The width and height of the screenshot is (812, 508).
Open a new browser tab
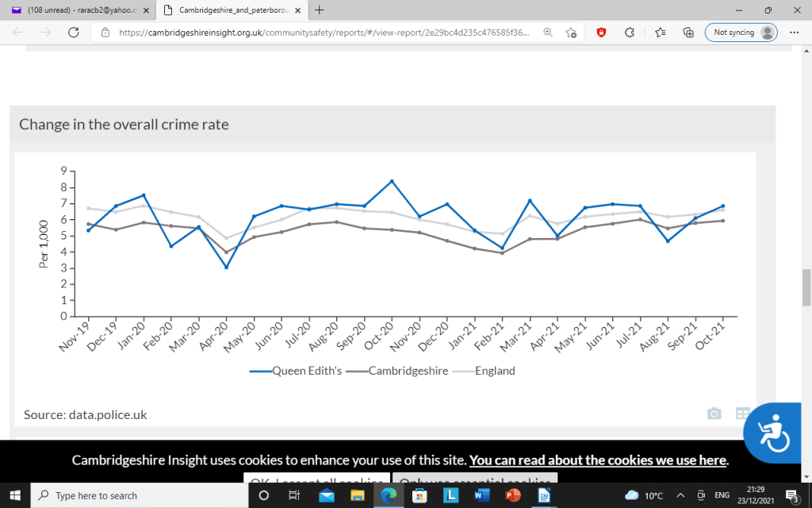point(319,10)
